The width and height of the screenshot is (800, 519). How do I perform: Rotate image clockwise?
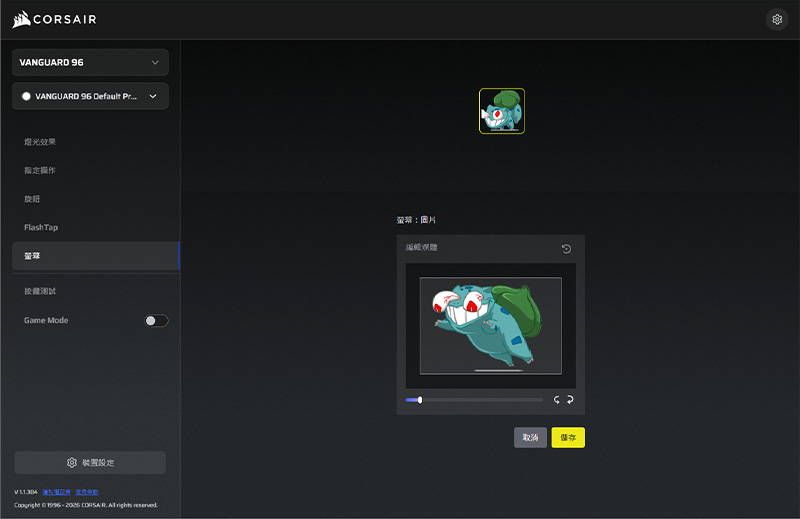tap(570, 400)
